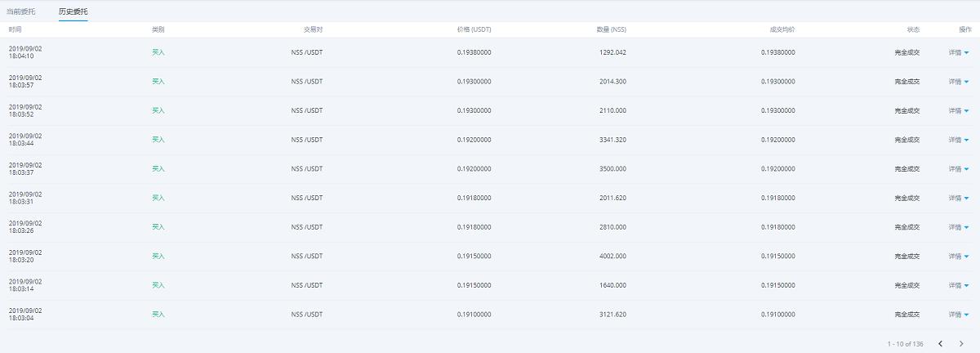Click quantity value 3500.000

[x=612, y=168]
